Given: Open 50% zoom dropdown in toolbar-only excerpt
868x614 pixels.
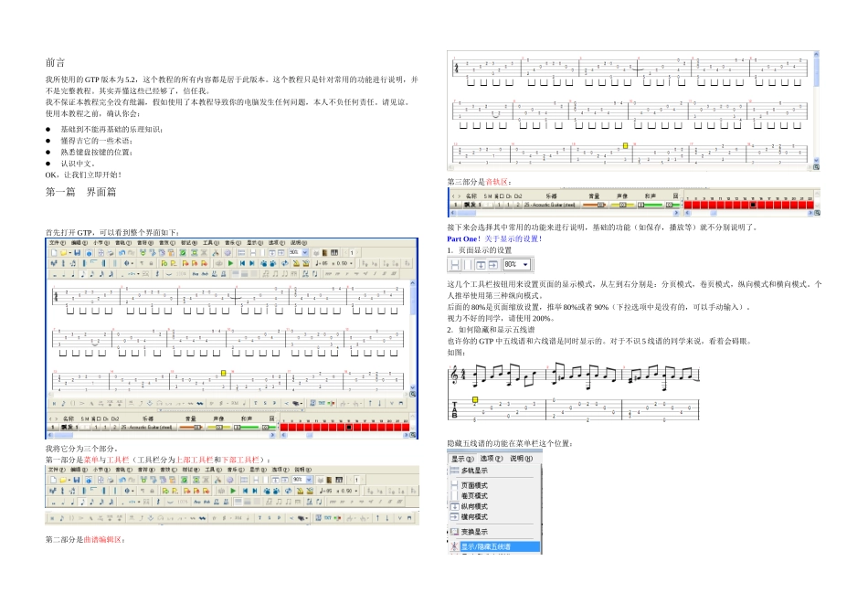Looking at the screenshot, I should click(x=309, y=480).
